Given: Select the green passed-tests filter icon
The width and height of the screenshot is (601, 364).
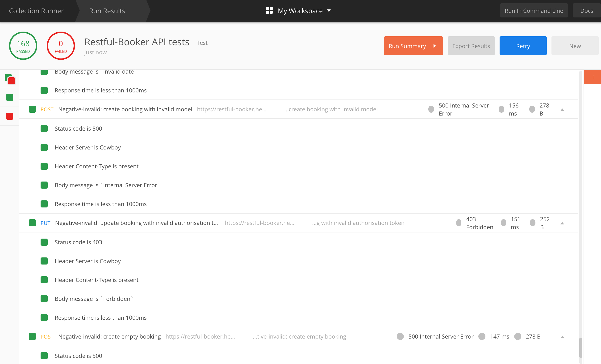Looking at the screenshot, I should coord(10,98).
